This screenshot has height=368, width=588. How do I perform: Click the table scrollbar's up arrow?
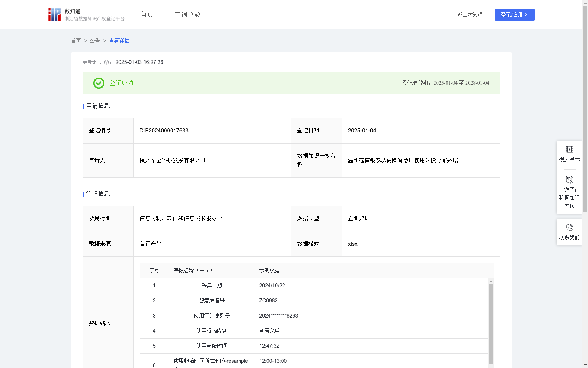pos(491,281)
